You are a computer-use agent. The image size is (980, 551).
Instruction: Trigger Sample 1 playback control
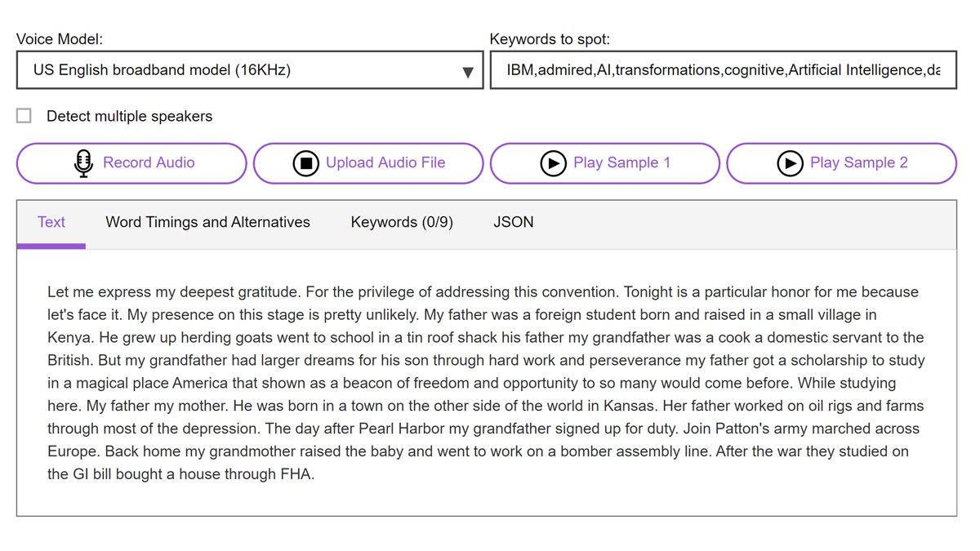tap(604, 162)
